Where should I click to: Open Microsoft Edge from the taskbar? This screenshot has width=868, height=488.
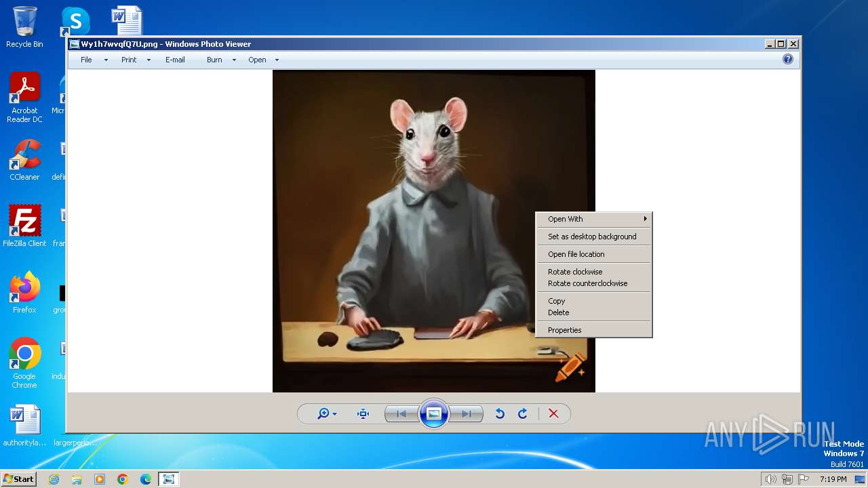coord(146,479)
